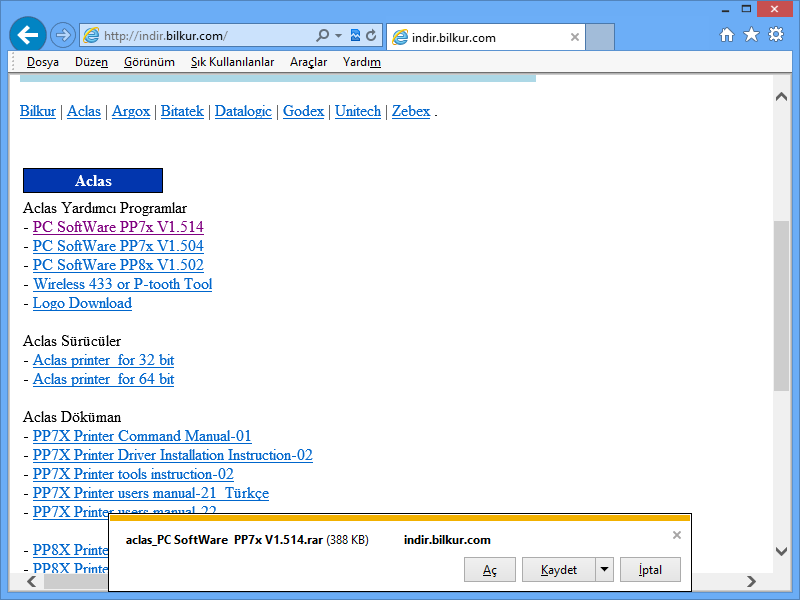
Task: Select the indir.bilkur.com tab
Action: [x=486, y=37]
